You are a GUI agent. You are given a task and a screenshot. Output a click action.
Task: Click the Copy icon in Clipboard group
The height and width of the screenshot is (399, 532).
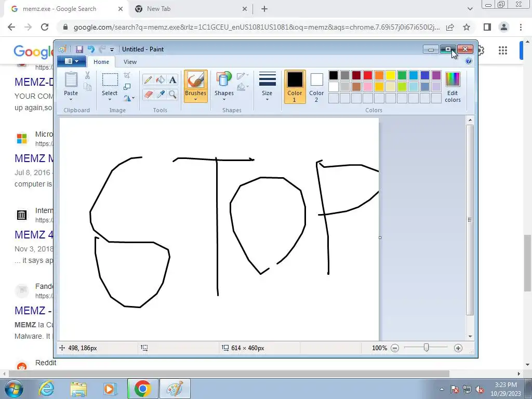click(x=87, y=87)
